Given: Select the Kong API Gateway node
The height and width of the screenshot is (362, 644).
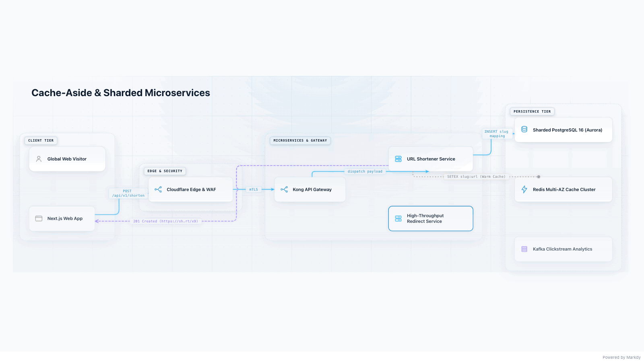Looking at the screenshot, I should 310,189.
